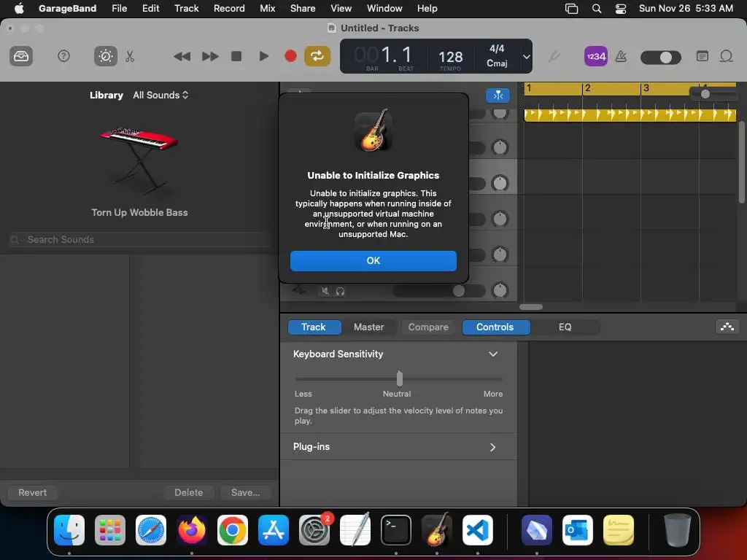Image resolution: width=747 pixels, height=560 pixels.
Task: Dismiss the graphics error with OK
Action: 373,260
